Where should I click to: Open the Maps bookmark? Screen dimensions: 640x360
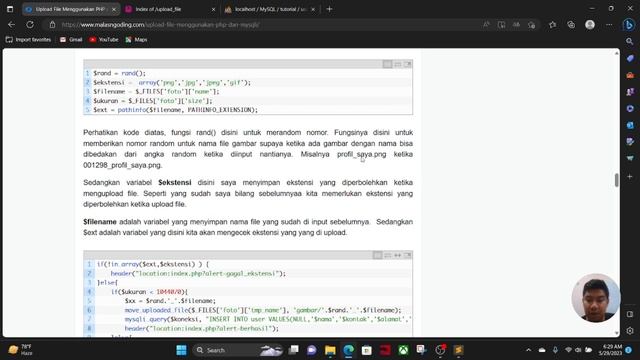click(136, 40)
